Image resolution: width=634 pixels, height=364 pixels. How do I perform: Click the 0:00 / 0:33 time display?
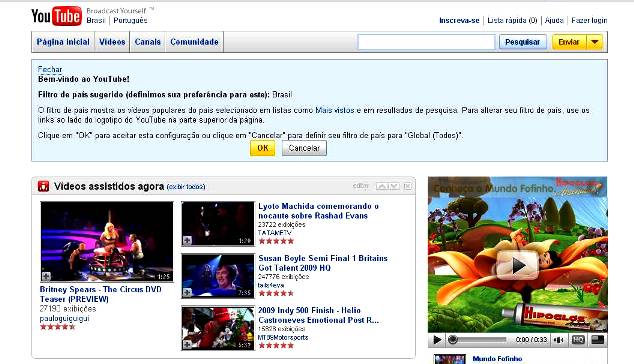pyautogui.click(x=531, y=340)
